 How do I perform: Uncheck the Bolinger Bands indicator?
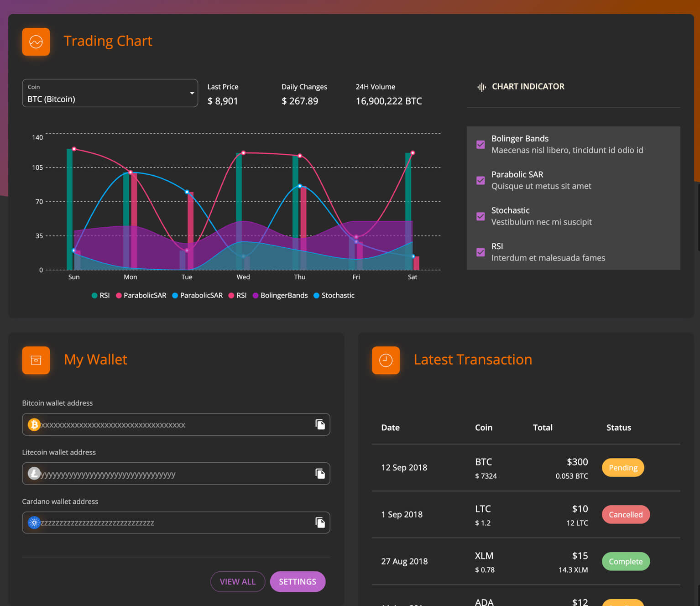(x=481, y=145)
